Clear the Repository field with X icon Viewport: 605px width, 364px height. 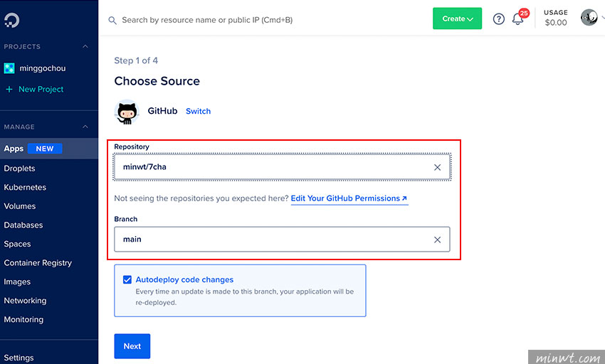pos(437,167)
